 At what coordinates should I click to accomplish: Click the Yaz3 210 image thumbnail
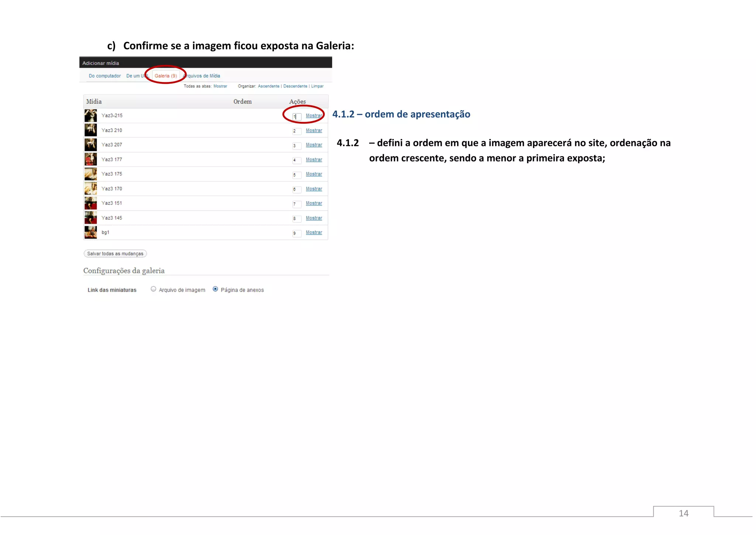click(x=90, y=130)
